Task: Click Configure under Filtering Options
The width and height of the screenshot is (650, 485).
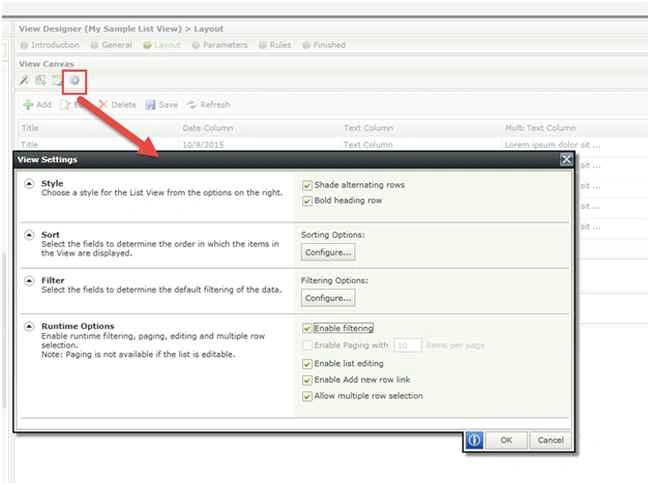Action: [328, 298]
